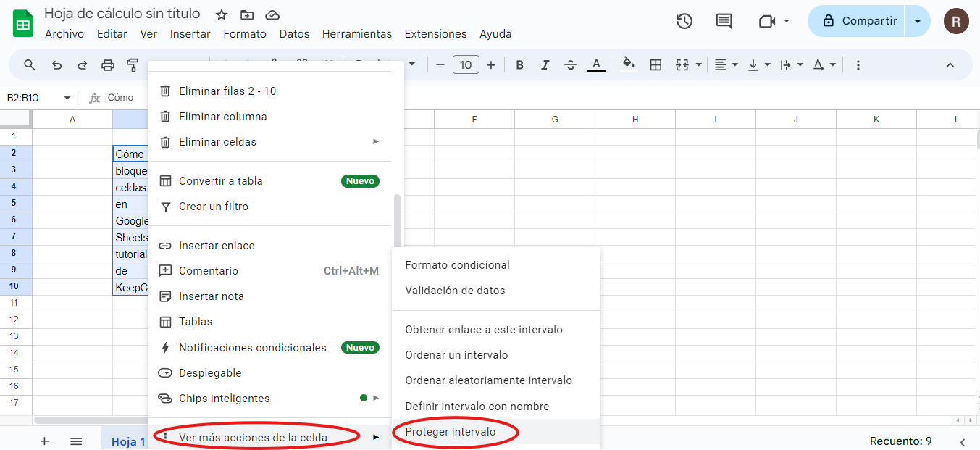Open vertical align dropdown
The width and height of the screenshot is (980, 450).
759,65
